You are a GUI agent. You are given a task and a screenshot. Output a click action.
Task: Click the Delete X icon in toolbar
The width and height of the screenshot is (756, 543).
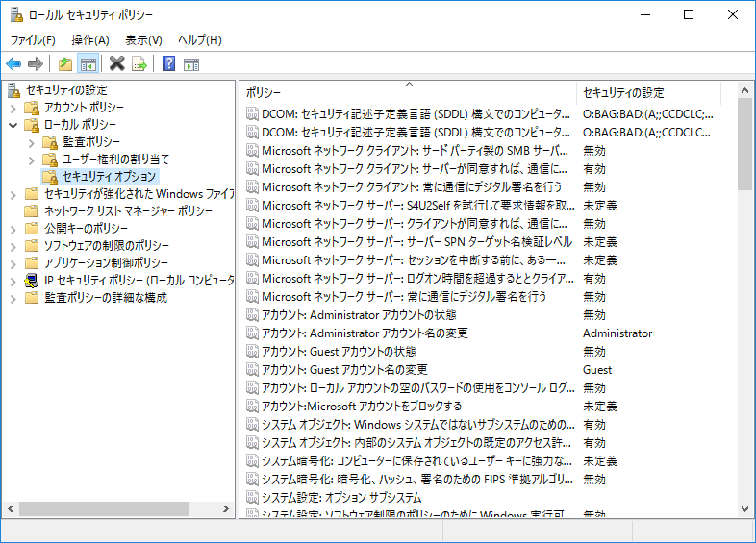point(117,64)
